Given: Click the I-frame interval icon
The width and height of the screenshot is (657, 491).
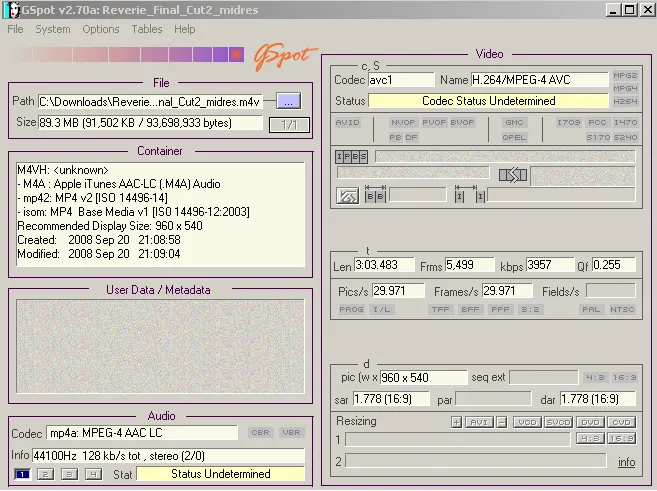Looking at the screenshot, I should click(470, 196).
